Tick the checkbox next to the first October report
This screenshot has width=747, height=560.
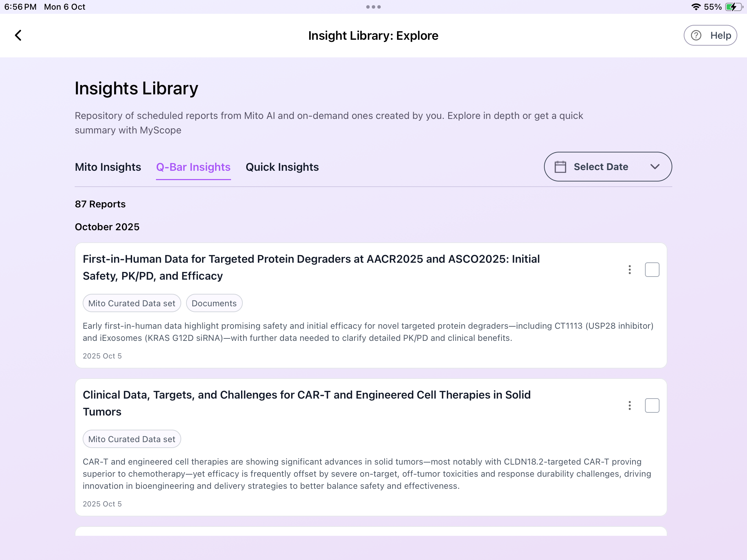pos(652,270)
